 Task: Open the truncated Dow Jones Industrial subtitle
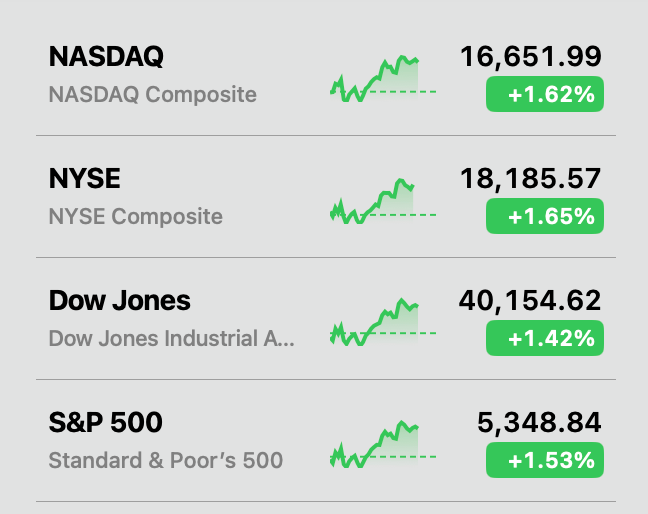click(x=172, y=339)
